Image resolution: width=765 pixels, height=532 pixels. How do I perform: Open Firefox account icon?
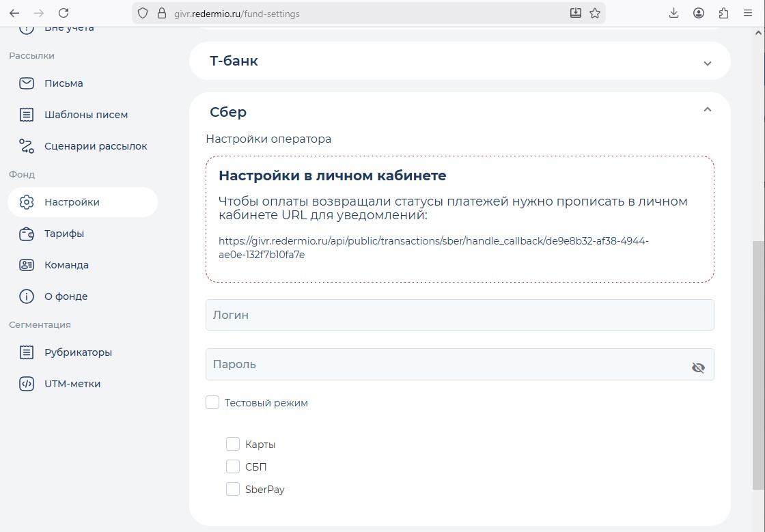[x=699, y=13]
